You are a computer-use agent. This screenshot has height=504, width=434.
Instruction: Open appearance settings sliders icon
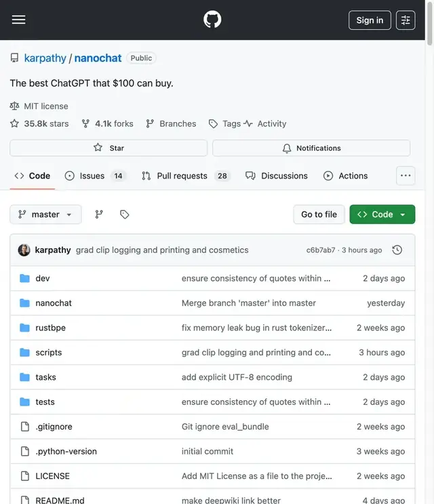[x=406, y=20]
